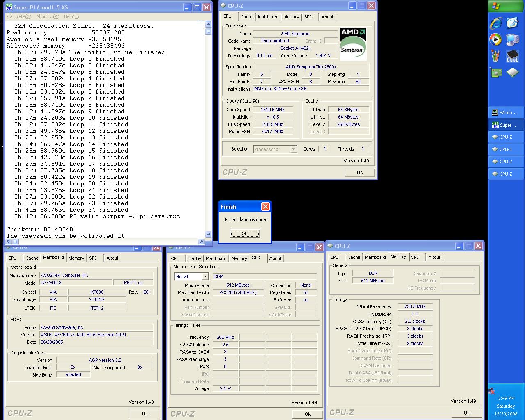The width and height of the screenshot is (525, 420).
Task: Click the Rated FSB value 461.1 MHz
Action: [x=273, y=131]
